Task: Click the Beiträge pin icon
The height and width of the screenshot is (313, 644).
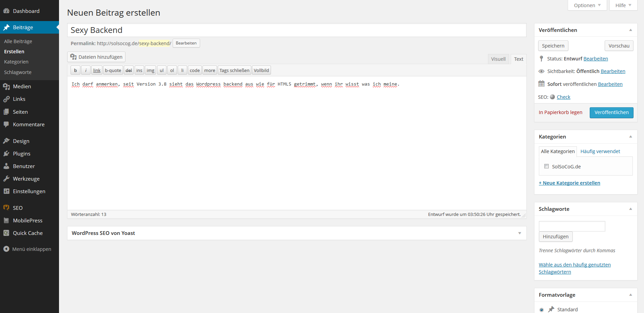Action: [x=6, y=27]
